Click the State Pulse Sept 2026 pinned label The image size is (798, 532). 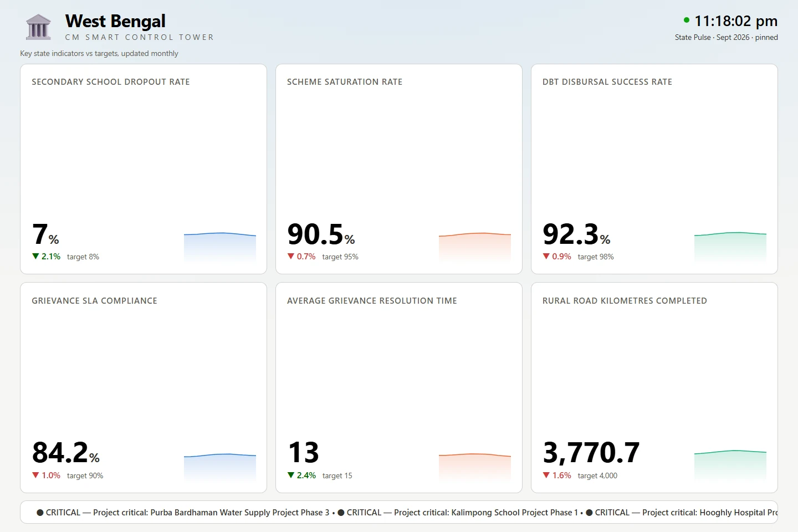(x=727, y=37)
